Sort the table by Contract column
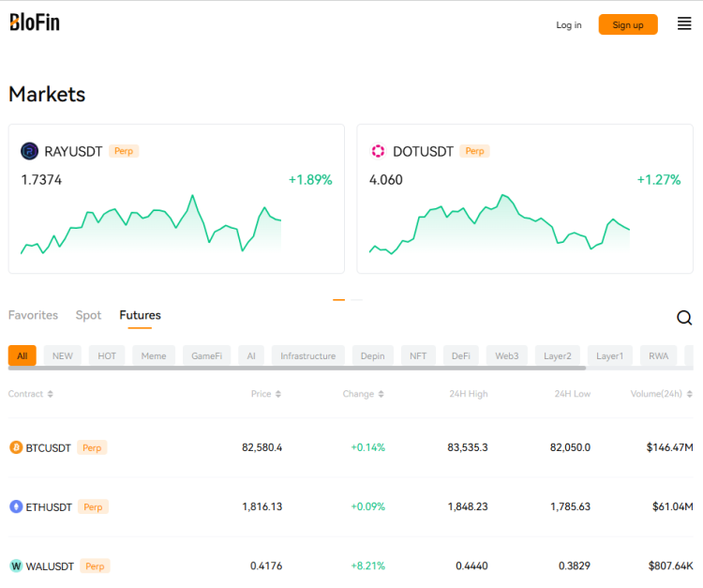 tap(31, 394)
